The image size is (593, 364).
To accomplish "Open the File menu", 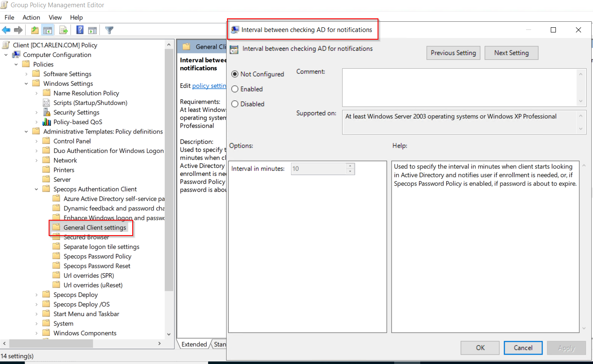I will coord(9,17).
